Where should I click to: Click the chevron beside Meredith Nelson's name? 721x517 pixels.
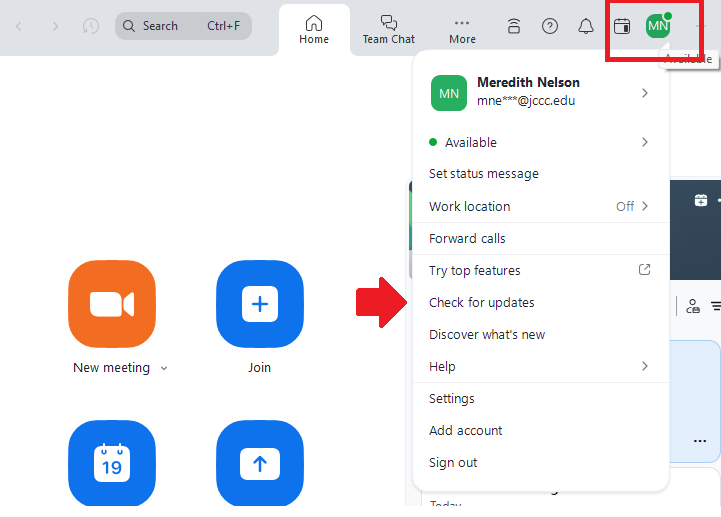[645, 93]
